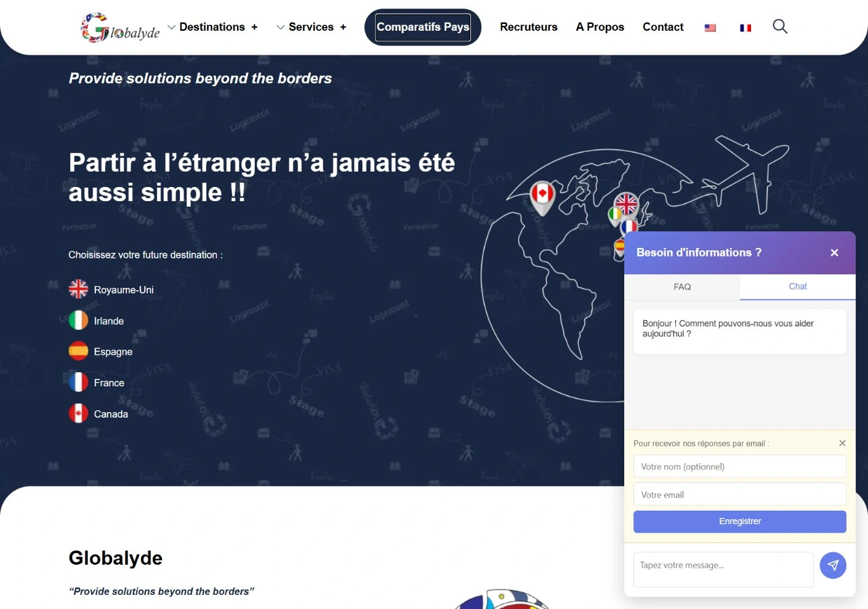Go to the Recruteurs page

529,27
